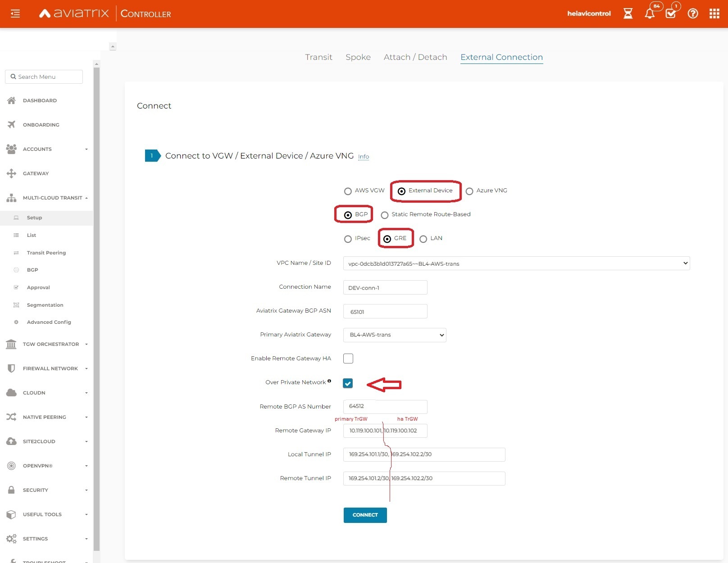Click the Security padlock icon
The height and width of the screenshot is (563, 728).
pos(12,490)
